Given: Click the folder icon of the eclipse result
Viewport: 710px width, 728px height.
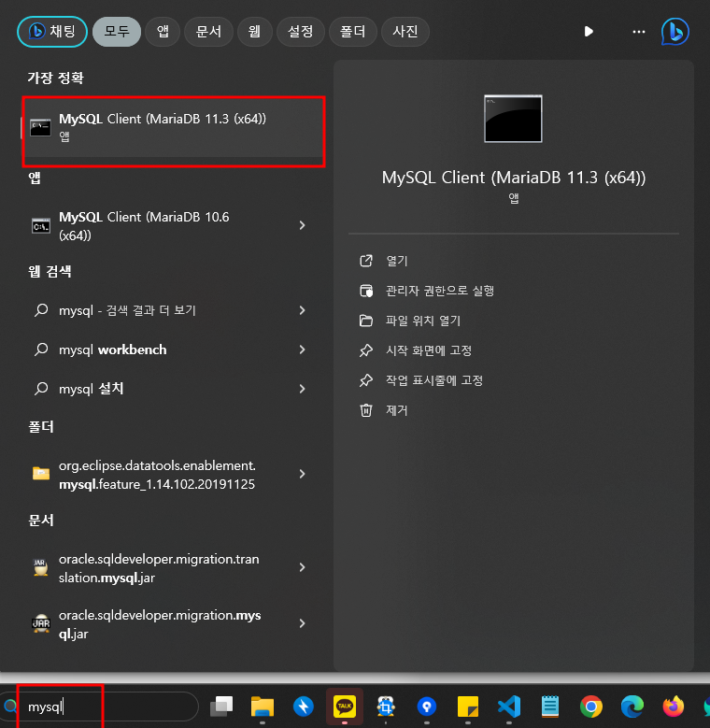Looking at the screenshot, I should click(x=41, y=473).
